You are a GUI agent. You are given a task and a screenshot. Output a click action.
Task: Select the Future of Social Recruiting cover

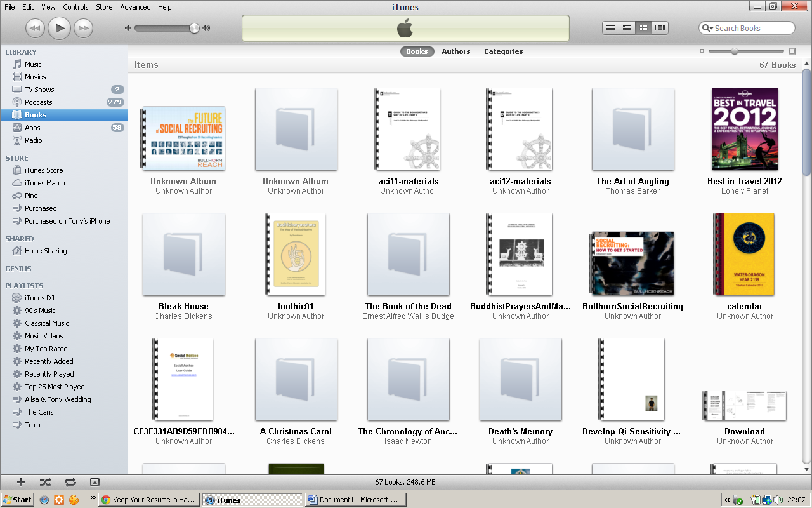(183, 138)
